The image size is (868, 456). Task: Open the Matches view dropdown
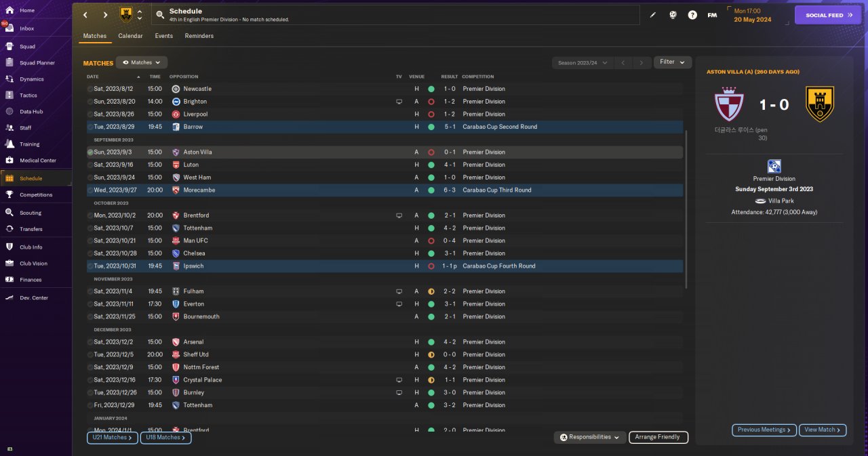click(x=142, y=62)
